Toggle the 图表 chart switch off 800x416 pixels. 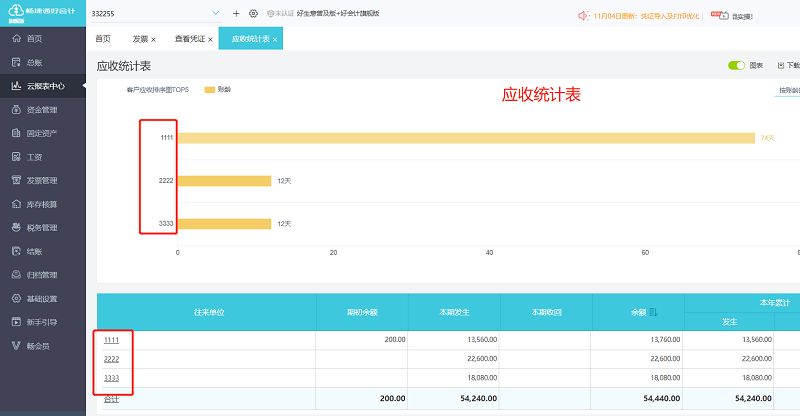pos(737,66)
